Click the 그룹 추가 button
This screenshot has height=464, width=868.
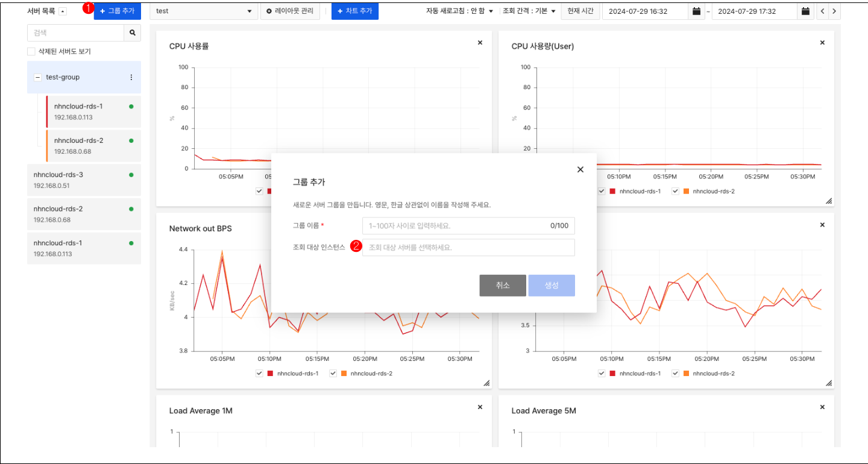click(x=118, y=11)
